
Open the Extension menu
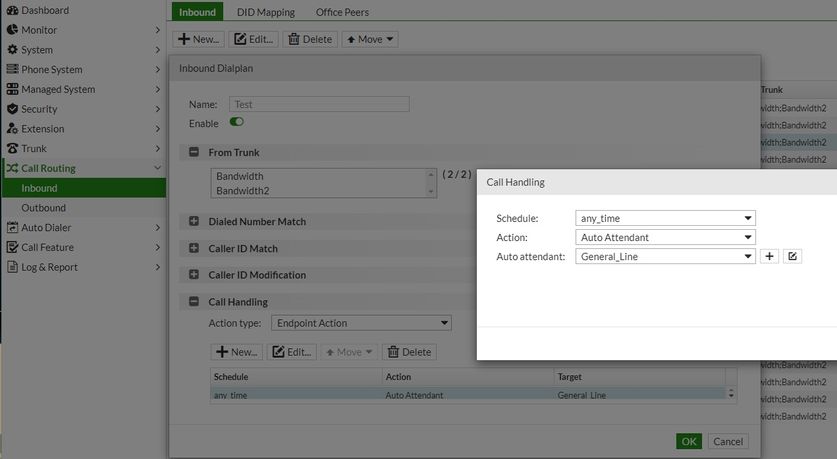(x=84, y=129)
